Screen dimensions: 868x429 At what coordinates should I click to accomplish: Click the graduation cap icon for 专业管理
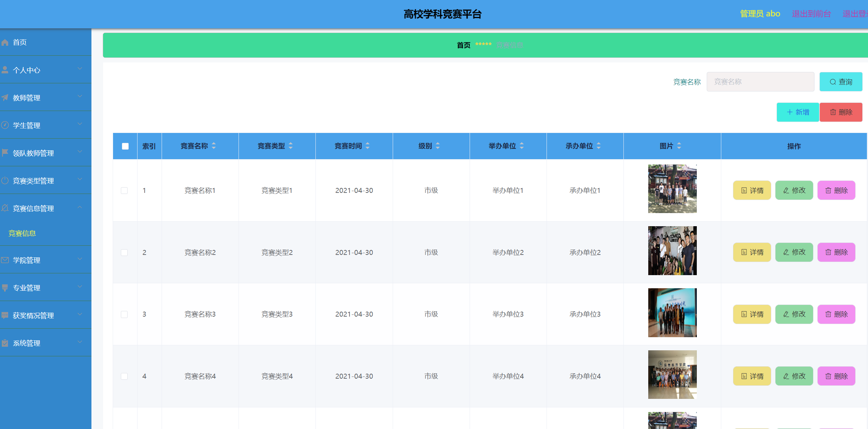point(5,288)
